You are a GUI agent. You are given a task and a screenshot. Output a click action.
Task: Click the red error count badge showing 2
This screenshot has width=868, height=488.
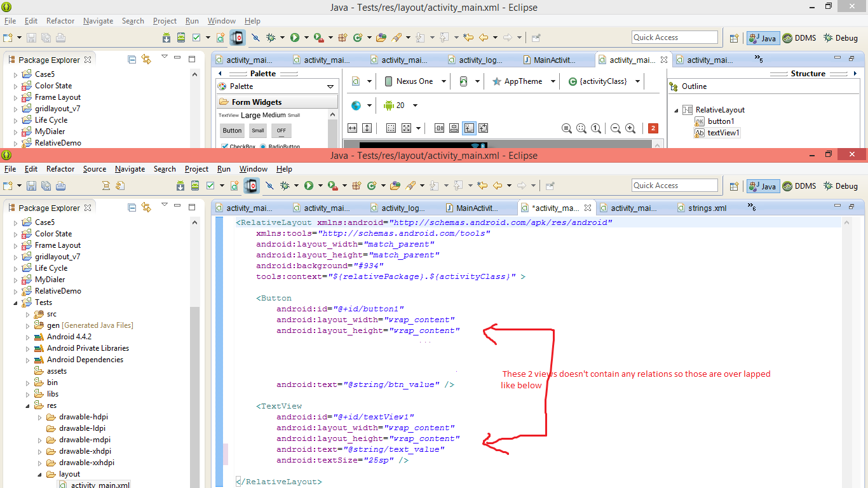pos(653,128)
